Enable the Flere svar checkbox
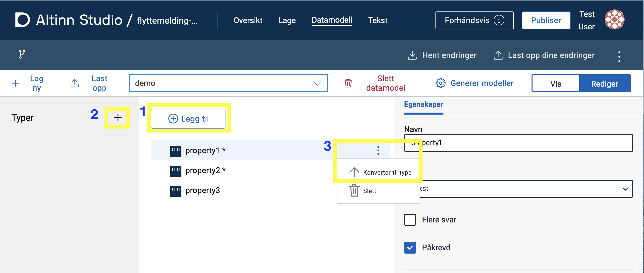The width and height of the screenshot is (644, 273). point(410,220)
